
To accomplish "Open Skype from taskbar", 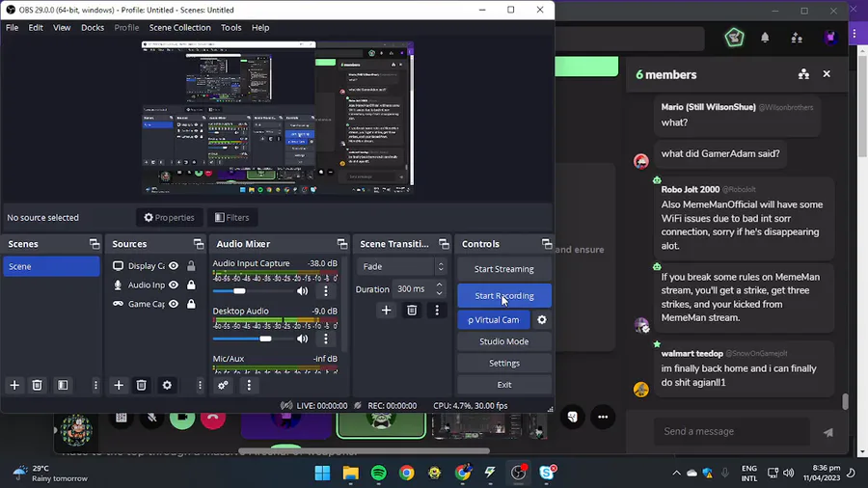I will [x=547, y=474].
